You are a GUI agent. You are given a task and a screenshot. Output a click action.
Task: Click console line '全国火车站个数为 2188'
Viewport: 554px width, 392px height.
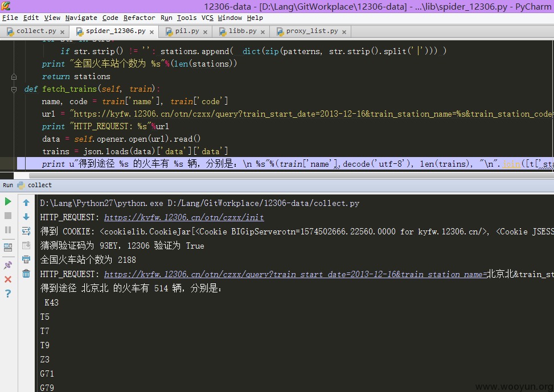click(88, 260)
